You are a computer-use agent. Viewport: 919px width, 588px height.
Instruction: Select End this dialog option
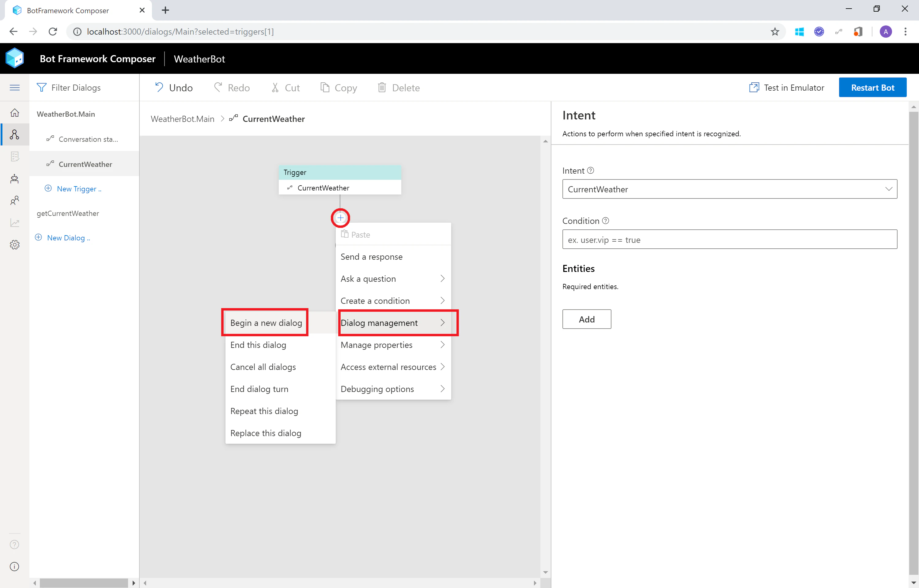pos(280,345)
